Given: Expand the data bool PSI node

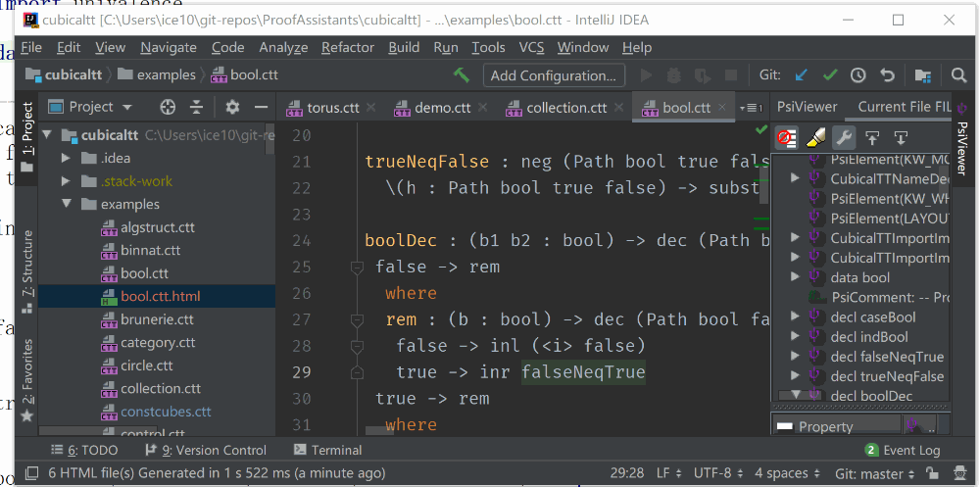Looking at the screenshot, I should [795, 277].
